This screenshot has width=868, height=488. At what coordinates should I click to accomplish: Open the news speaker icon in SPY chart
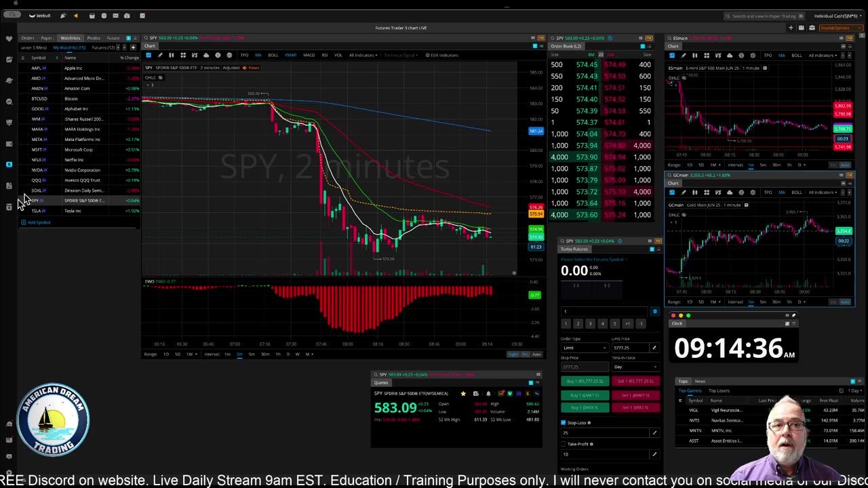point(245,68)
